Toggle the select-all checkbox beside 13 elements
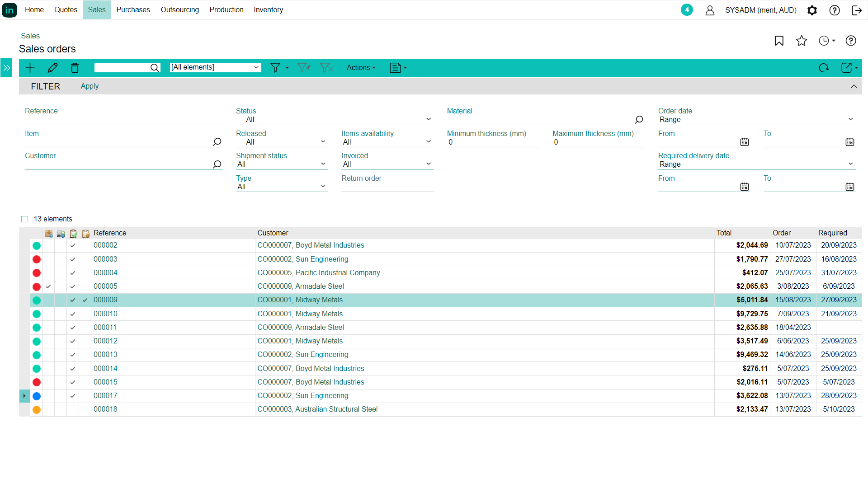This screenshot has width=868, height=488. (25, 219)
